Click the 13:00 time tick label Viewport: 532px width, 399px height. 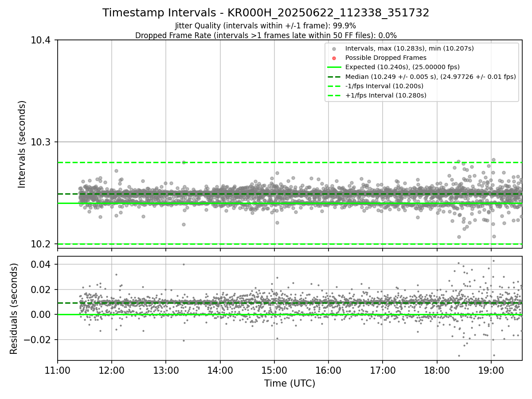[x=166, y=370]
